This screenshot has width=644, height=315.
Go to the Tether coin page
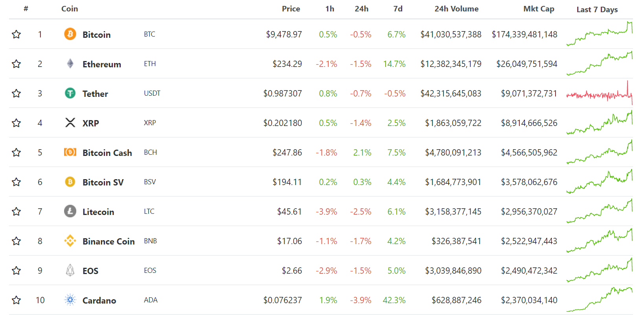point(95,94)
